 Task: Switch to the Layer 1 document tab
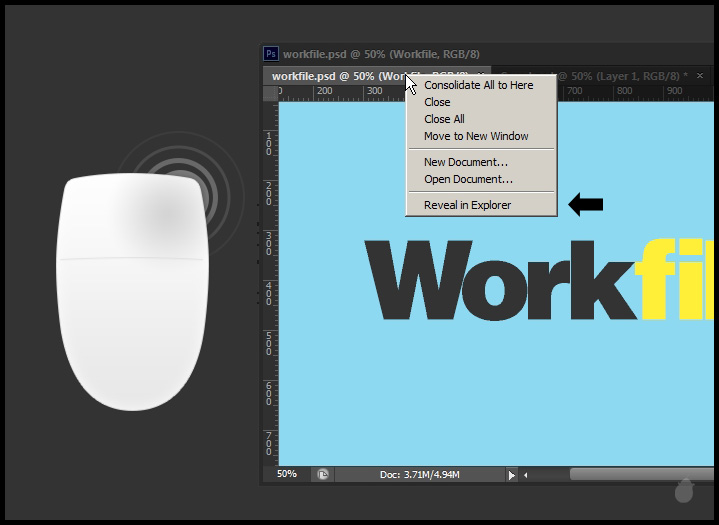click(620, 76)
